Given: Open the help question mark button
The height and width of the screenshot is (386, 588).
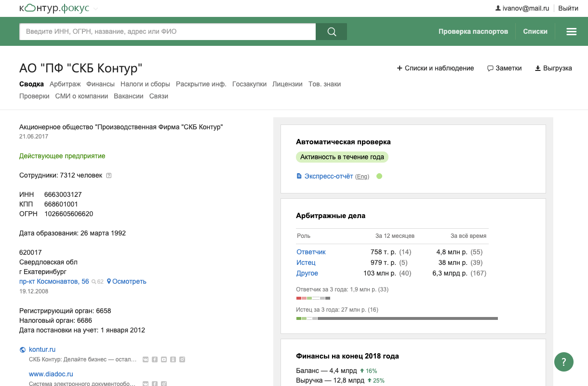Looking at the screenshot, I should [564, 361].
